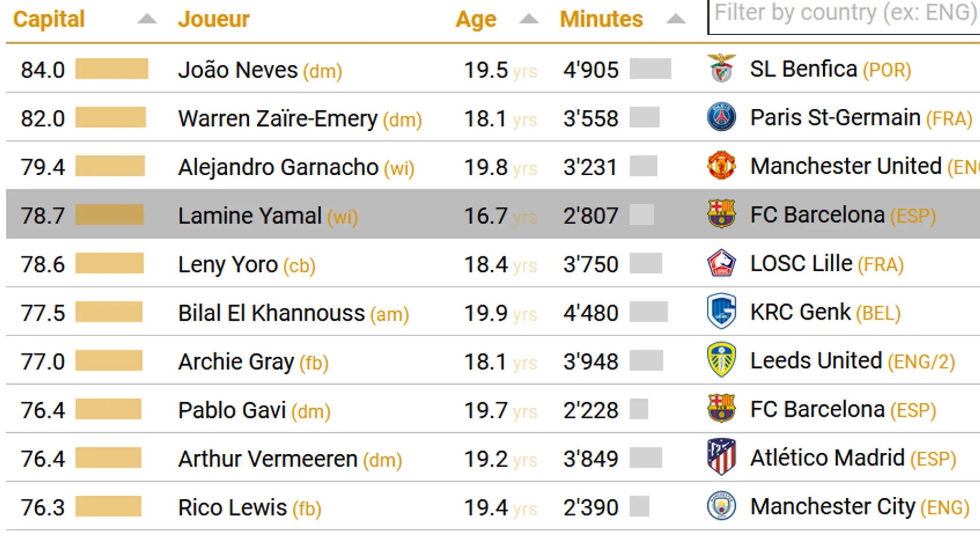Click the LOSC Lille club logo
Image resolution: width=980 pixels, height=536 pixels.
coord(721,263)
